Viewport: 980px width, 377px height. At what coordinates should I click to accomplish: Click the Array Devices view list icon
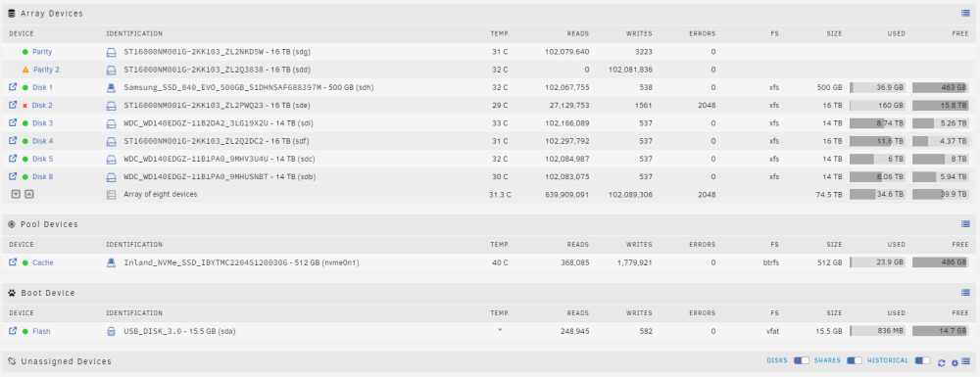pyautogui.click(x=965, y=13)
